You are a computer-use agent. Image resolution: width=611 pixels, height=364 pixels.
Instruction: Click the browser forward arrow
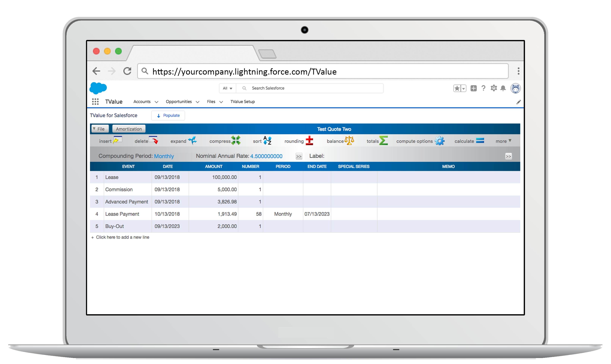pos(112,71)
